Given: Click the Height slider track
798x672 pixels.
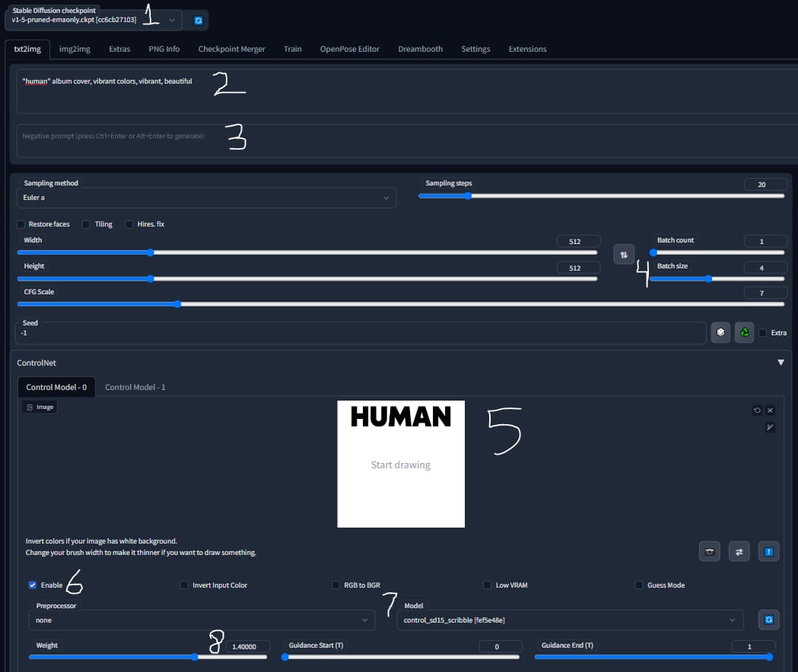Looking at the screenshot, I should (307, 279).
